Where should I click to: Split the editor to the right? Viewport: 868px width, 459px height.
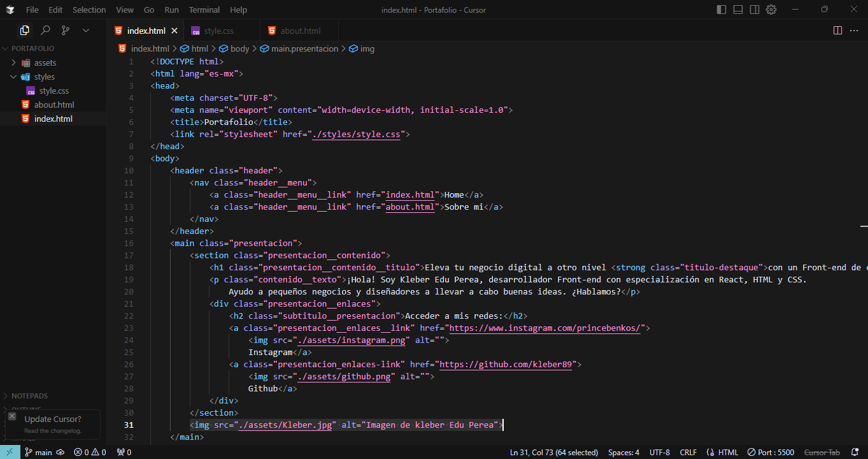tap(837, 31)
